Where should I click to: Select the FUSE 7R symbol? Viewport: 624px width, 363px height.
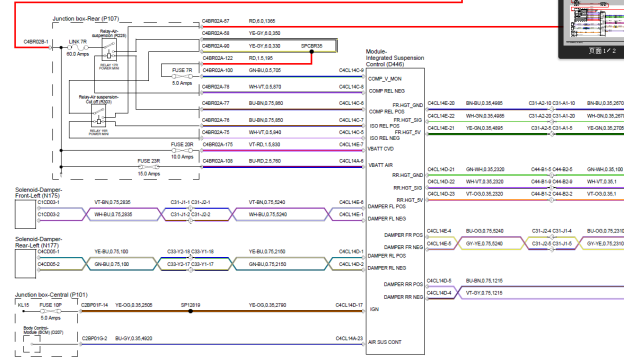click(182, 76)
